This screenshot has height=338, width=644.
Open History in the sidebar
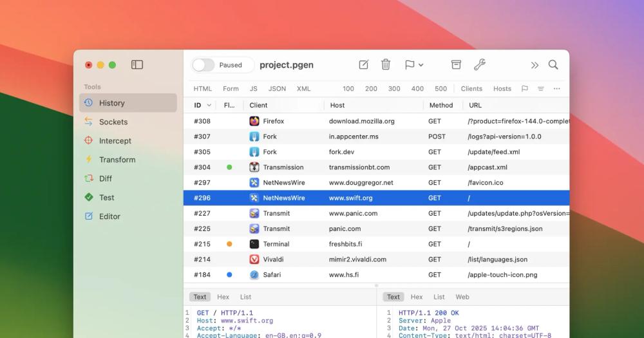coord(128,103)
